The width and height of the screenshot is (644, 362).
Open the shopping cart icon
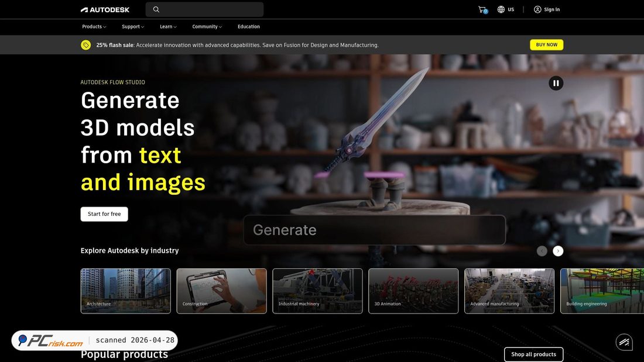482,9
